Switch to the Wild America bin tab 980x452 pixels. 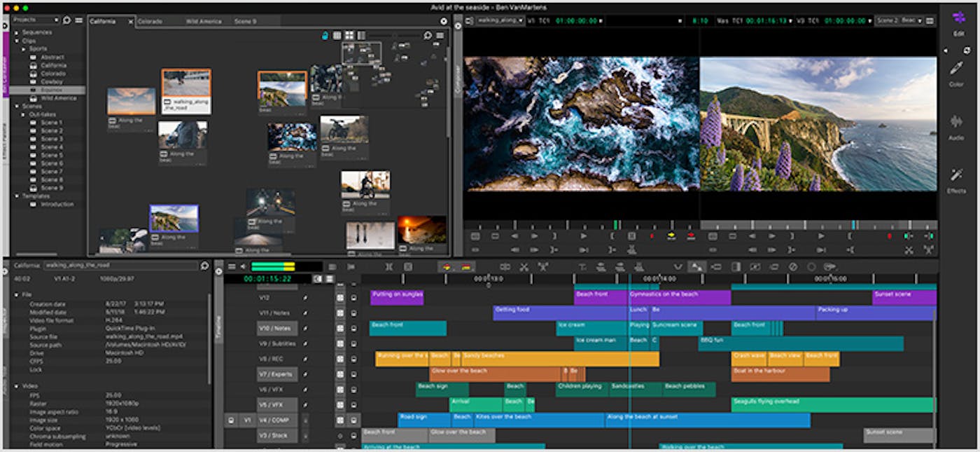(204, 22)
